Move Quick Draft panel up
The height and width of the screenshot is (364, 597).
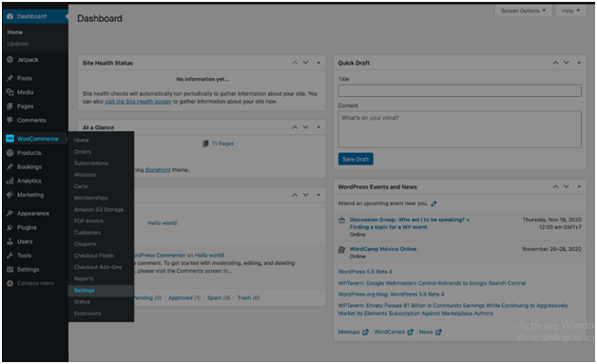tap(555, 63)
